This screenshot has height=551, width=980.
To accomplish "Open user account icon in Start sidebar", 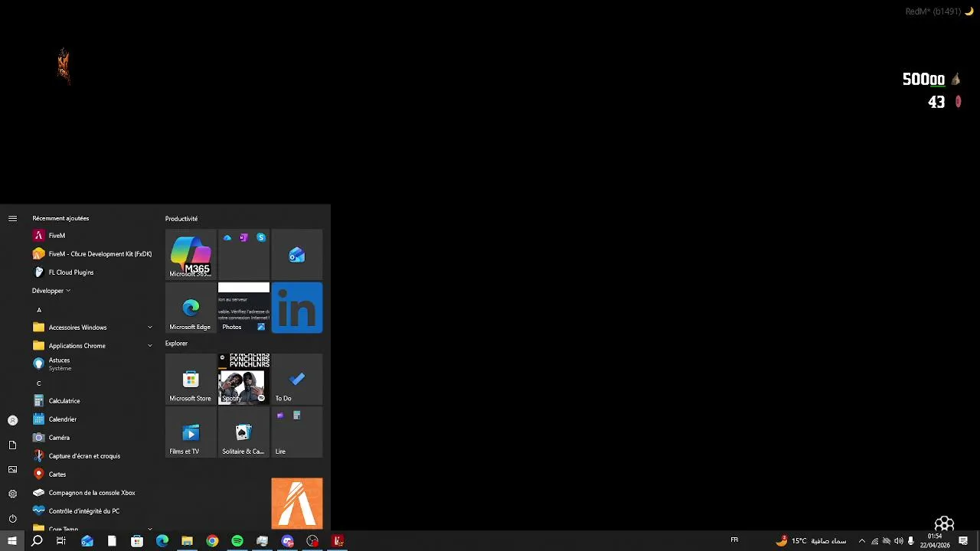I will (x=12, y=420).
